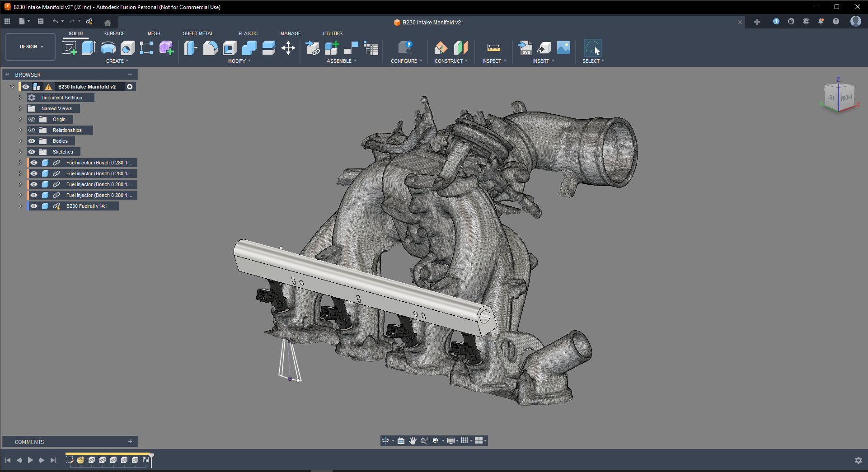Open the Data Panel grid icon

[x=7, y=21]
